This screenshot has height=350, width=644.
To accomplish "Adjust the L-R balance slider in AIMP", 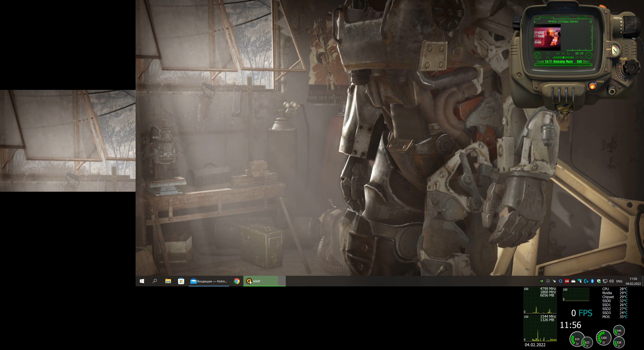I will coord(563,58).
